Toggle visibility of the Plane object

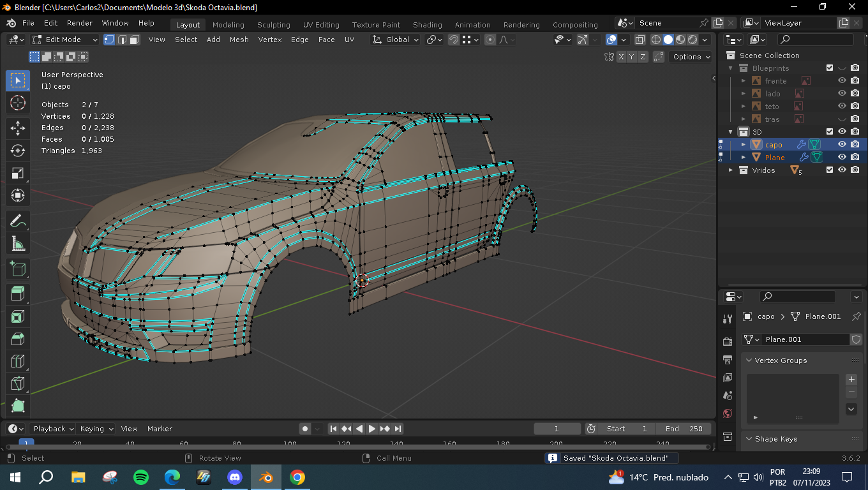point(842,157)
